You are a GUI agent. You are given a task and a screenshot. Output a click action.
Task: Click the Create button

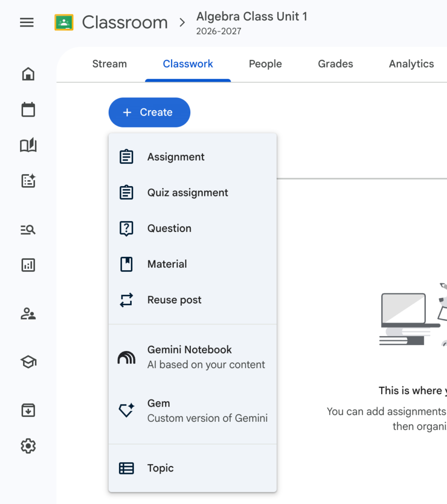(x=149, y=112)
